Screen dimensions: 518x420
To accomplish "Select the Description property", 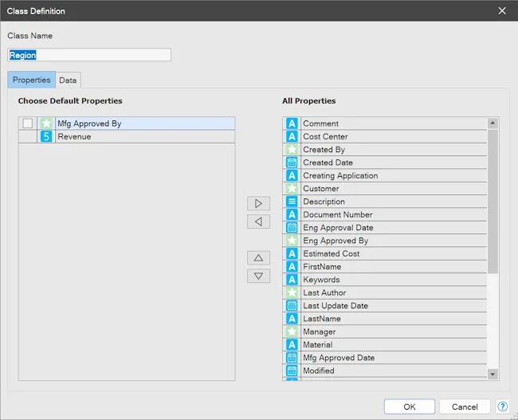I will click(385, 202).
